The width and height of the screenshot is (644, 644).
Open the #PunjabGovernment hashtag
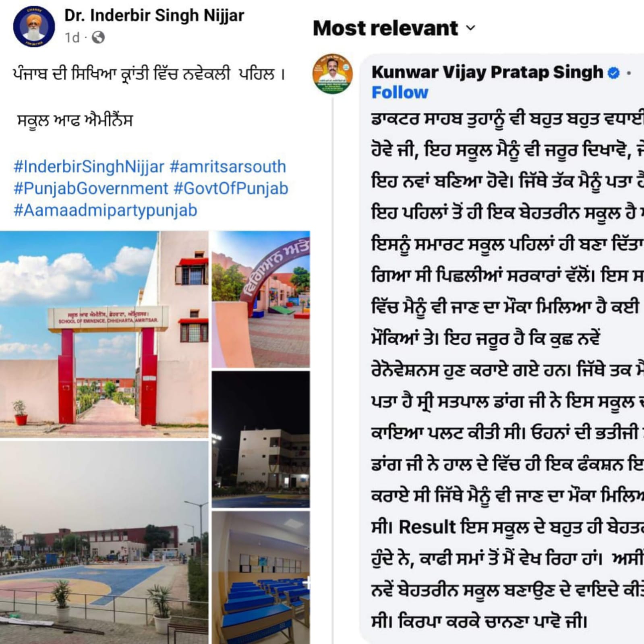pyautogui.click(x=91, y=188)
